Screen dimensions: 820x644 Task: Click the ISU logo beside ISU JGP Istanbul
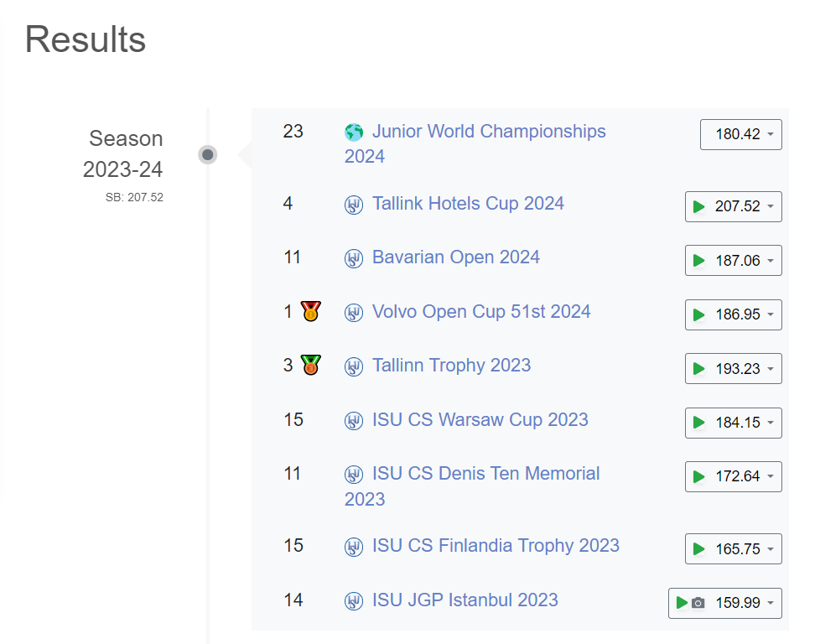(354, 601)
